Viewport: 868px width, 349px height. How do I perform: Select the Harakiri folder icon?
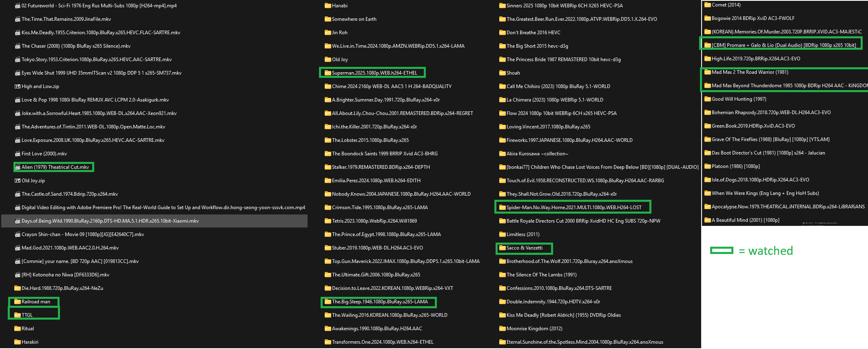(x=18, y=342)
